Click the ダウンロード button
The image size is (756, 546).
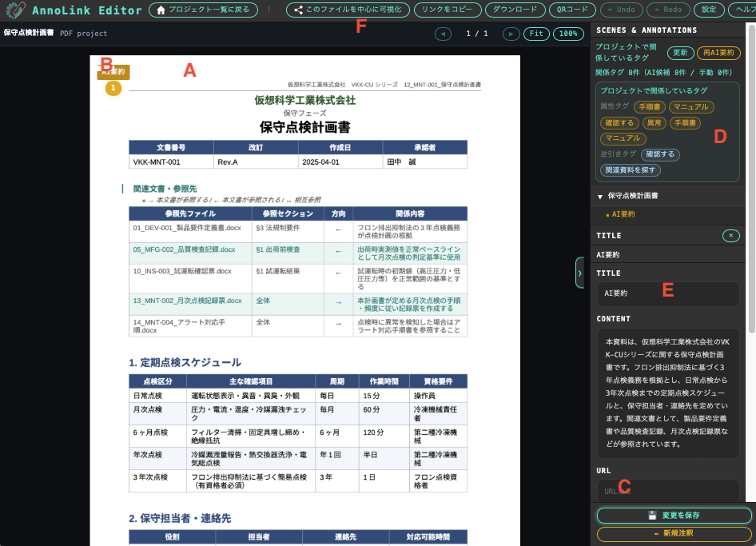coord(515,10)
